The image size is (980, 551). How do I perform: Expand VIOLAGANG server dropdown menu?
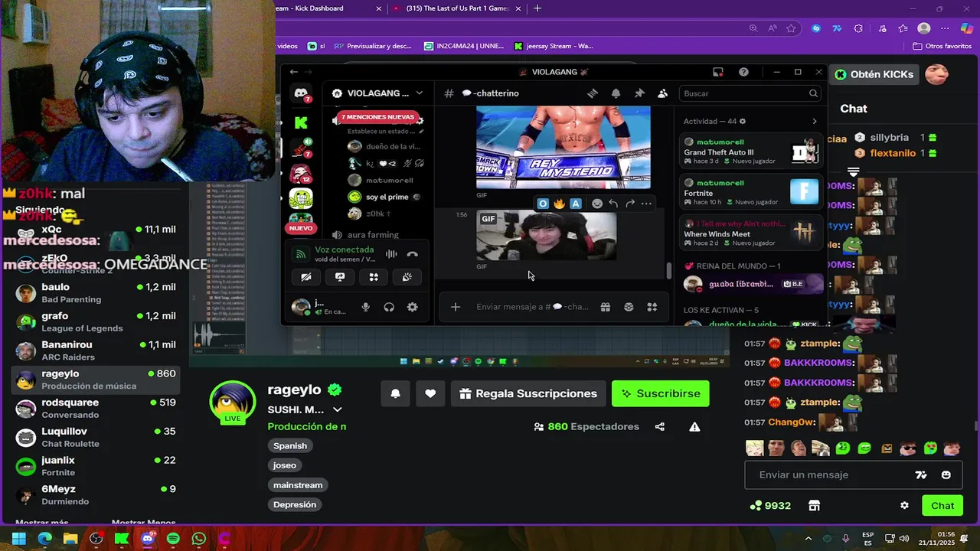[x=419, y=93]
